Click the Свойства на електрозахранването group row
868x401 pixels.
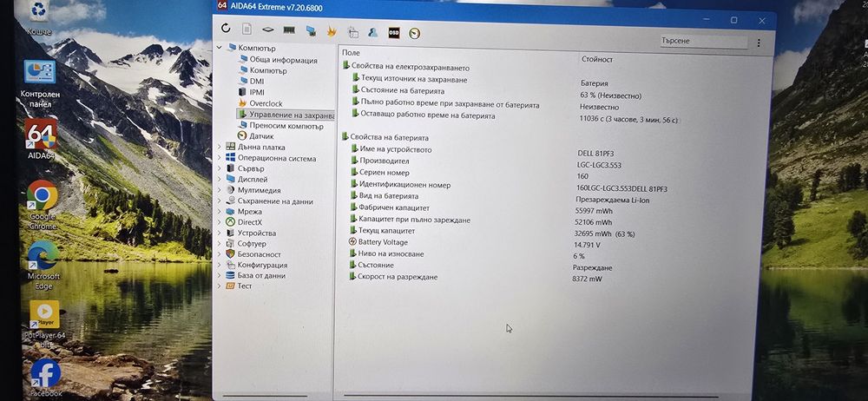(411, 68)
